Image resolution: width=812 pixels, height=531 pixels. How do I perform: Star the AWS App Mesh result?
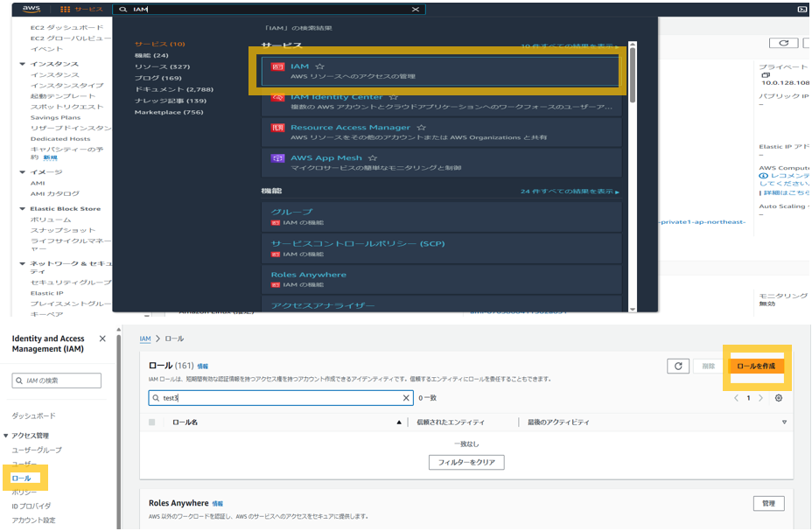[373, 157]
